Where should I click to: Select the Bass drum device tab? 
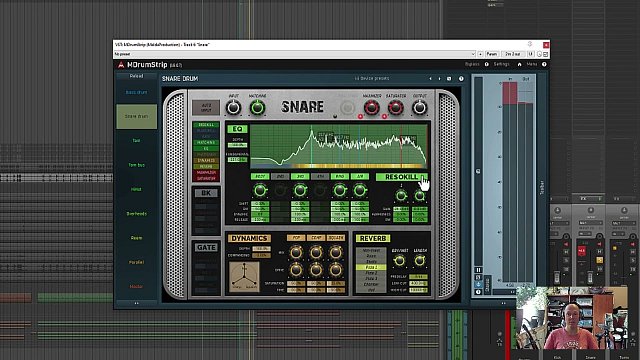coord(136,92)
